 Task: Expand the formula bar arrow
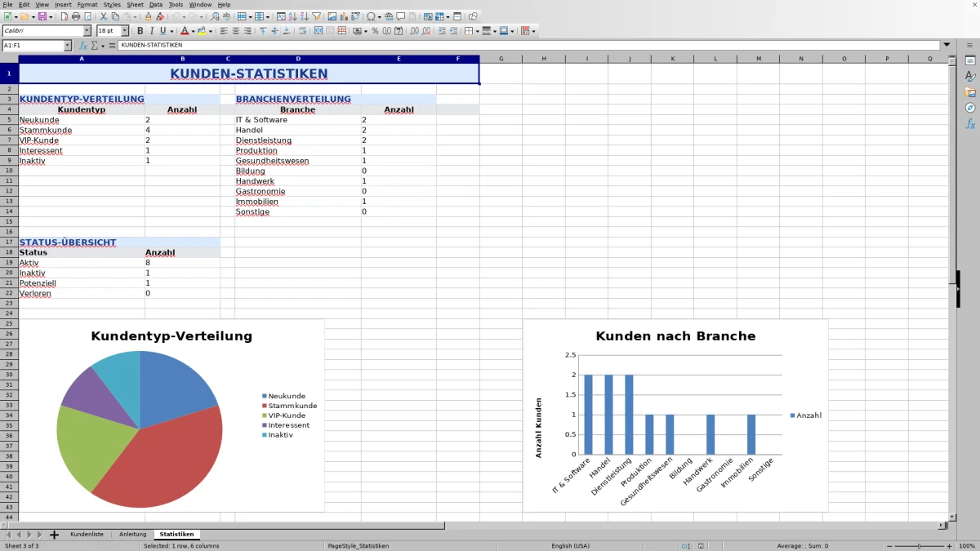[947, 45]
